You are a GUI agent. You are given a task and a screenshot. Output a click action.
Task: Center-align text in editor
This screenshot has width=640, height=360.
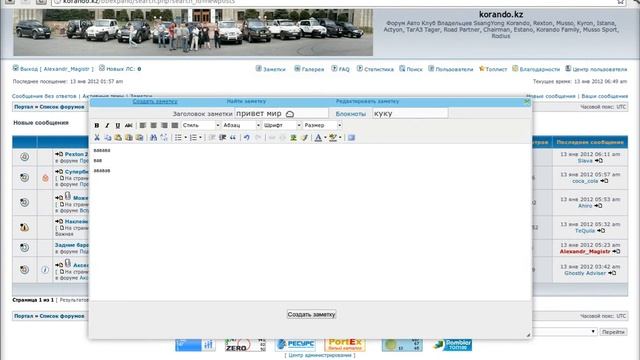pos(153,125)
